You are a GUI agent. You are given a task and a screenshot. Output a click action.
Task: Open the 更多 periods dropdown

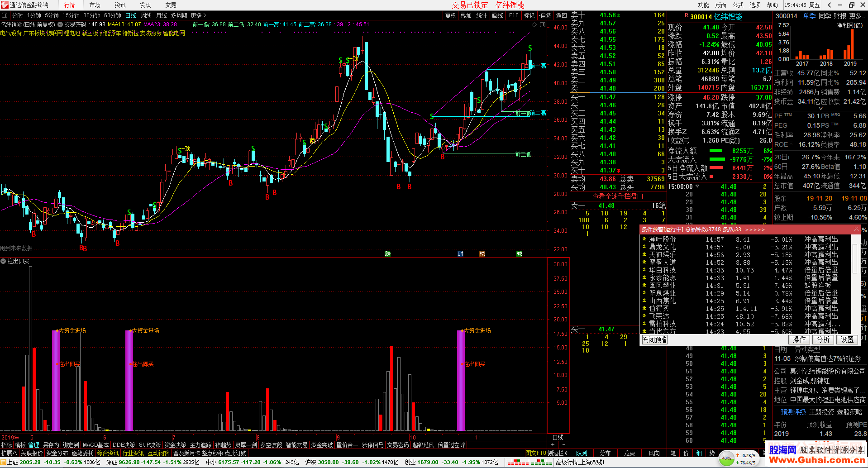tap(198, 15)
